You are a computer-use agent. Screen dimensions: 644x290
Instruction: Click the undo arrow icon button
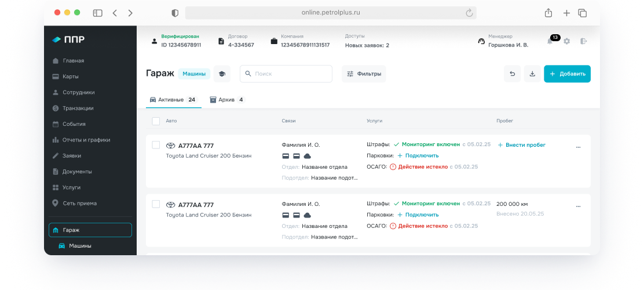[512, 74]
